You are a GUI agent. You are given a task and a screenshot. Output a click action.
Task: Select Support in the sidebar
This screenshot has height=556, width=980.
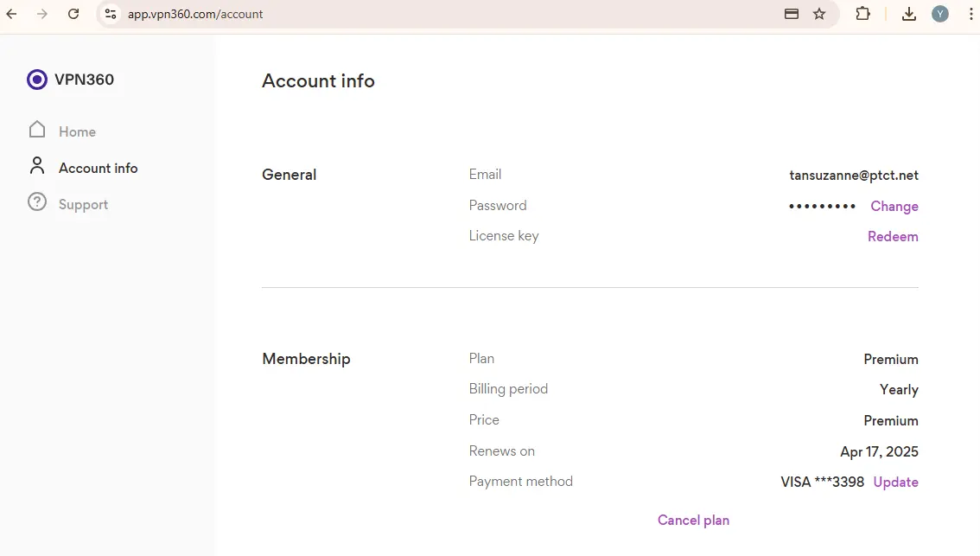(x=83, y=205)
